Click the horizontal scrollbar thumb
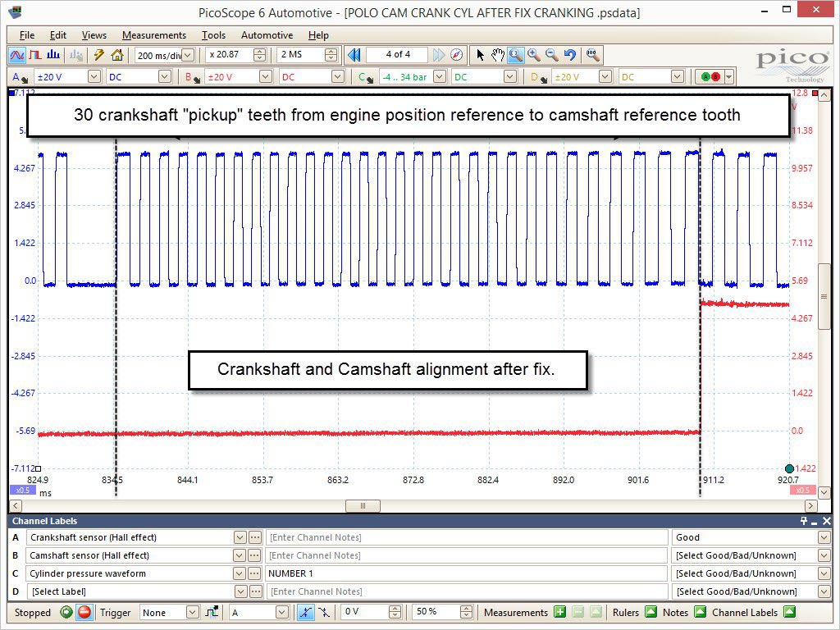The image size is (840, 630). 363,505
